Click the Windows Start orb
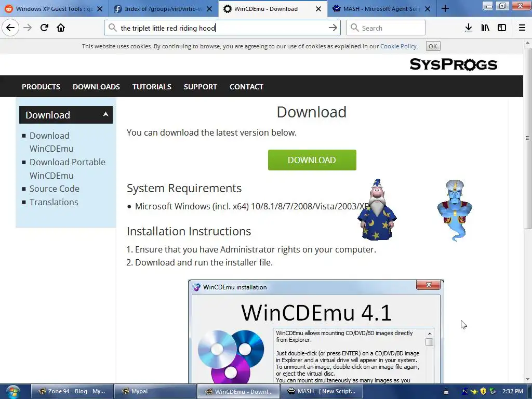Screen dimensions: 532x399 13,392
